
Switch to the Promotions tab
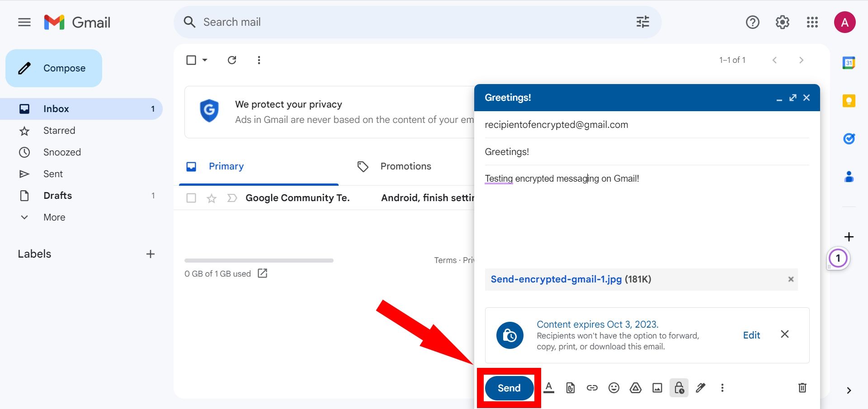click(x=406, y=166)
